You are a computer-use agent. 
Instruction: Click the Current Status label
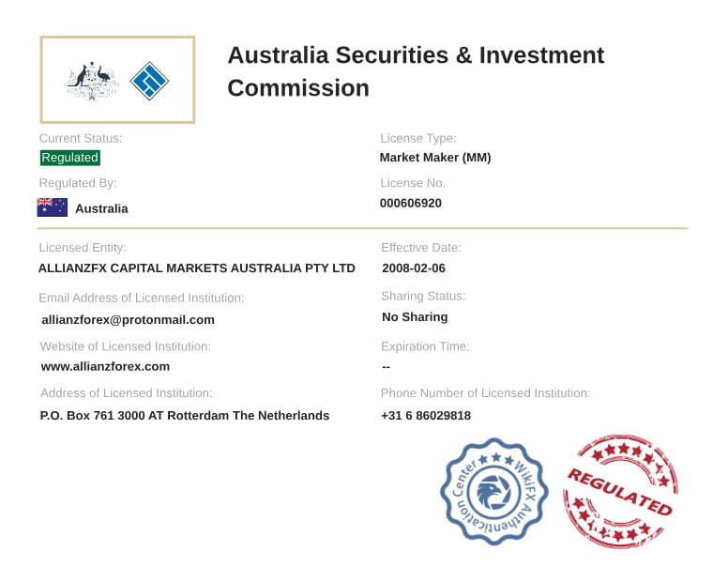coord(81,138)
